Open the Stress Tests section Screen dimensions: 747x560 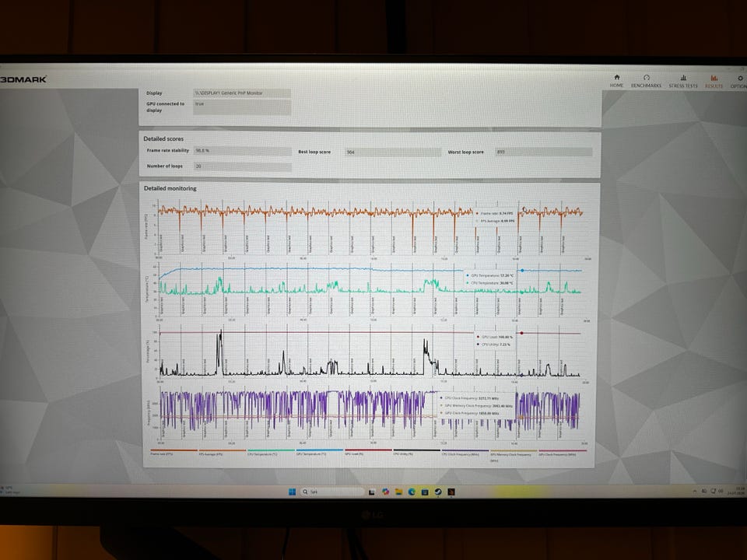682,81
